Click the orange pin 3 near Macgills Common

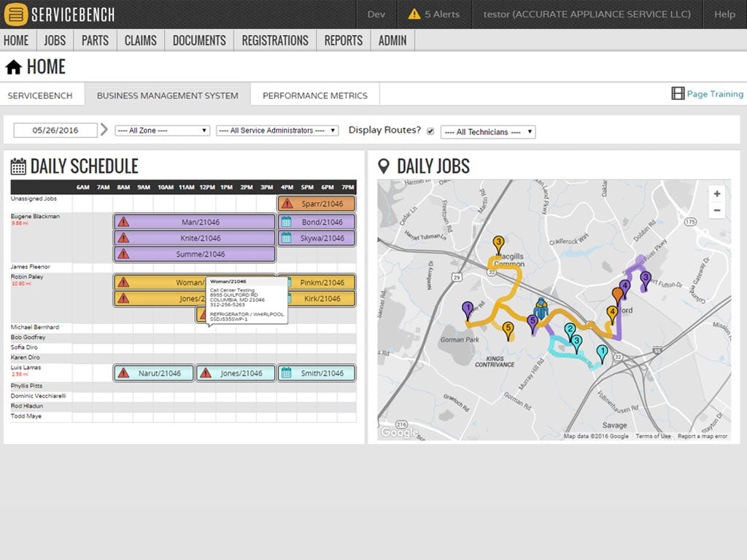pos(498,244)
